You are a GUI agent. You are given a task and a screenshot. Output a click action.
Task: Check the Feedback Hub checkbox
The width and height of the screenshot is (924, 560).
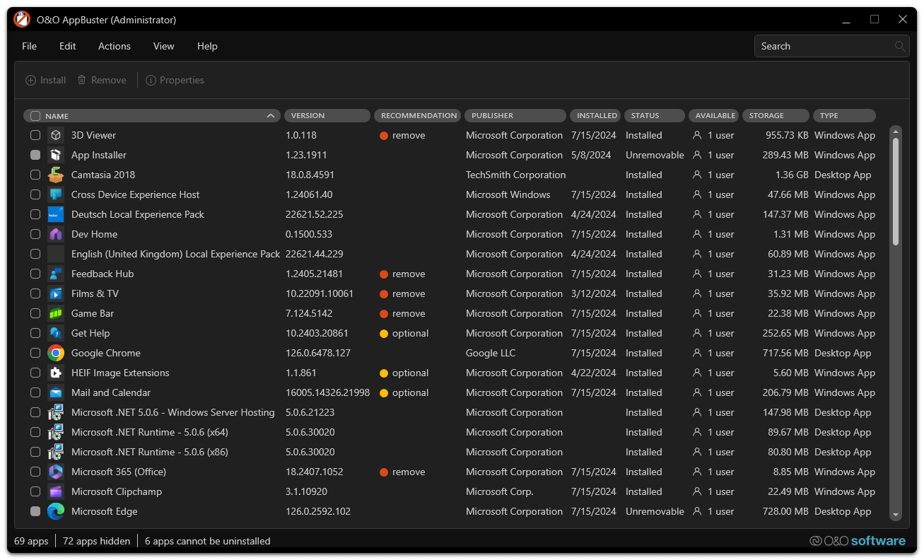pyautogui.click(x=35, y=274)
